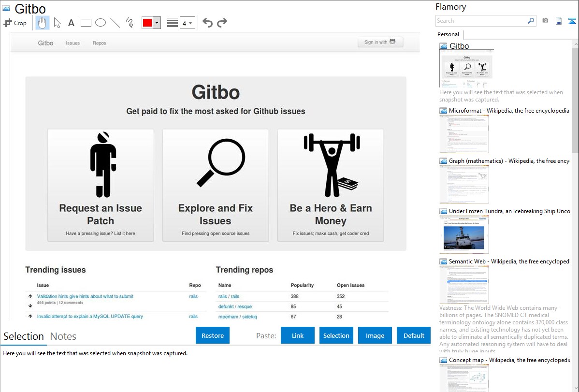The height and width of the screenshot is (392, 579).
Task: Click the snapshot icon beside Graph (mathematics)
Action: pyautogui.click(x=443, y=161)
